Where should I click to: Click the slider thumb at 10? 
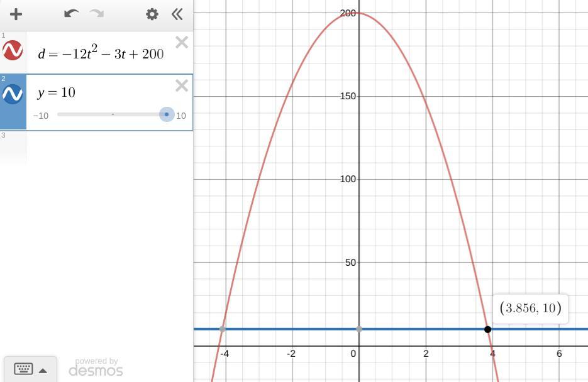167,114
